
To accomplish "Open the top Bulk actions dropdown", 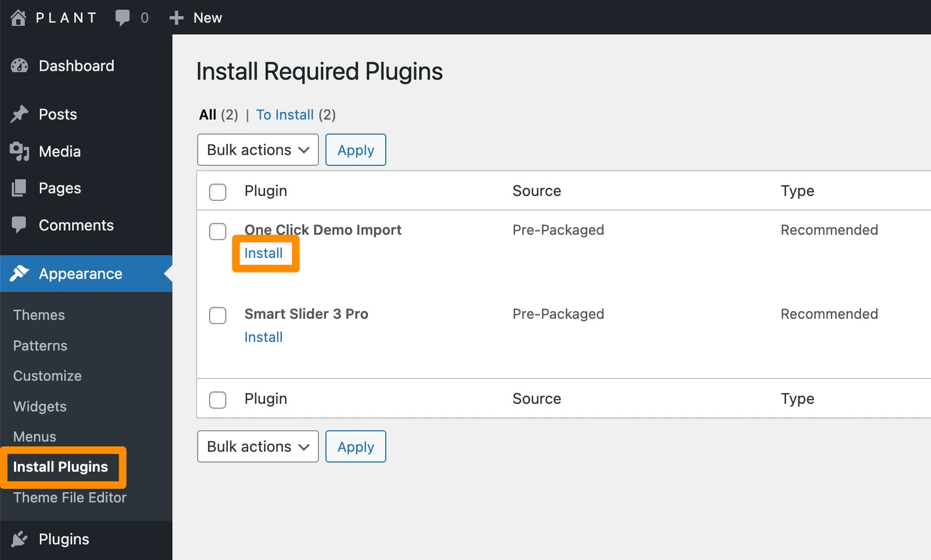I will [258, 150].
